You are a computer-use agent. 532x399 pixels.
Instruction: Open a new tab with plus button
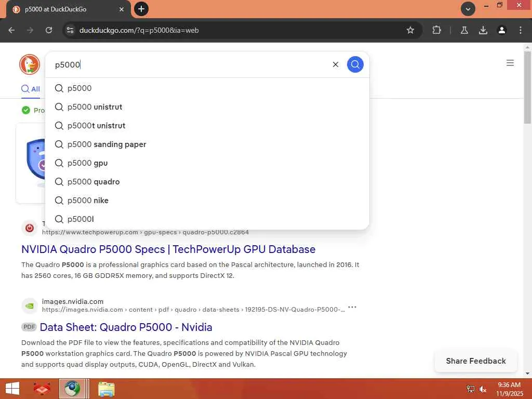(x=141, y=9)
